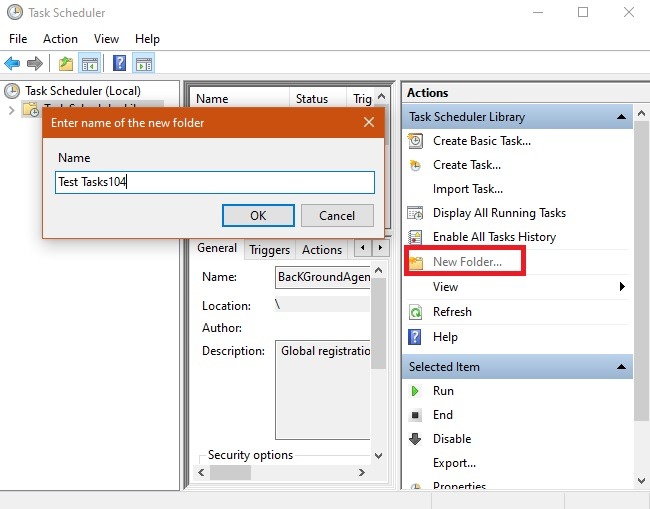Click the End stop icon

pyautogui.click(x=415, y=415)
